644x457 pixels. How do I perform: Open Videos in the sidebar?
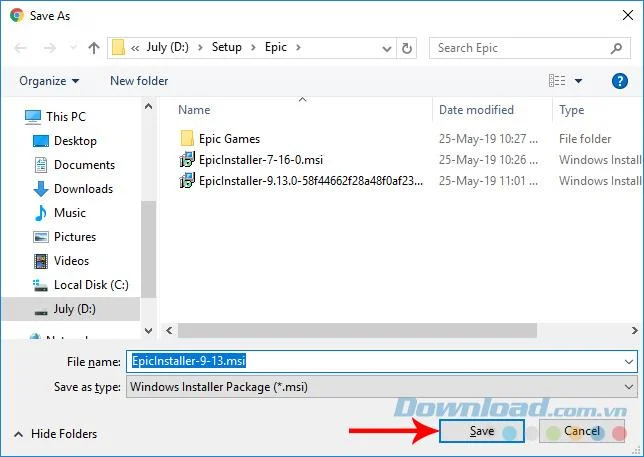71,261
